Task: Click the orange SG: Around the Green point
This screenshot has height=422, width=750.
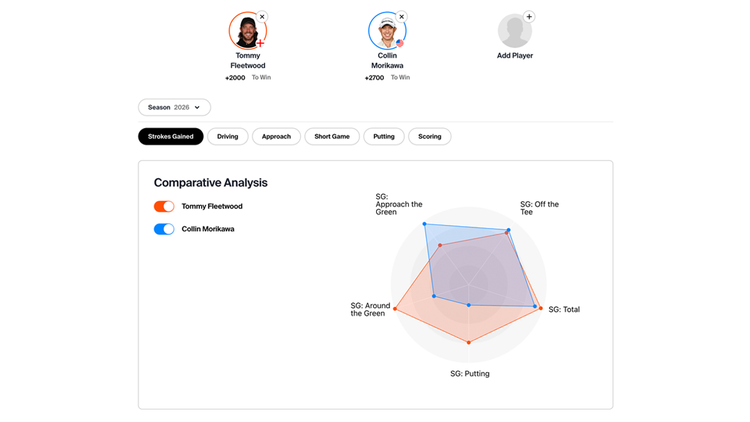Action: pyautogui.click(x=395, y=309)
